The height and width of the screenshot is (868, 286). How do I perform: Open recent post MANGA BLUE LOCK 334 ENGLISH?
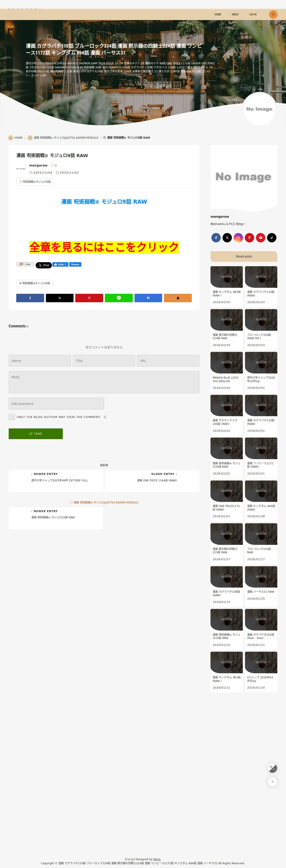[227, 372]
